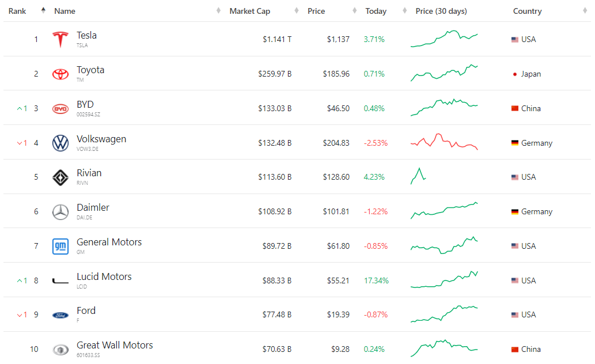
Task: Click Ford's $77.48 B market cap
Action: [x=277, y=315]
